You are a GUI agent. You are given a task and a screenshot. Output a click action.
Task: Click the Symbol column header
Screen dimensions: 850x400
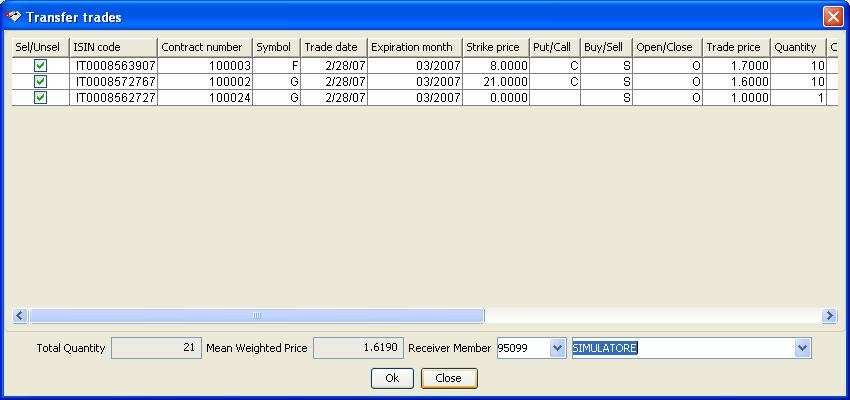pos(276,47)
